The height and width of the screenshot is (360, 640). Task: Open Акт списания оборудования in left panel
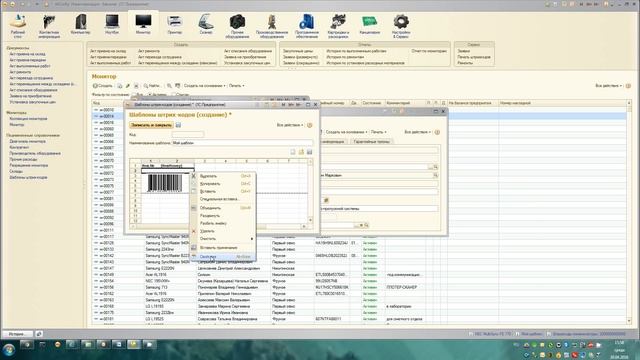tap(33, 90)
